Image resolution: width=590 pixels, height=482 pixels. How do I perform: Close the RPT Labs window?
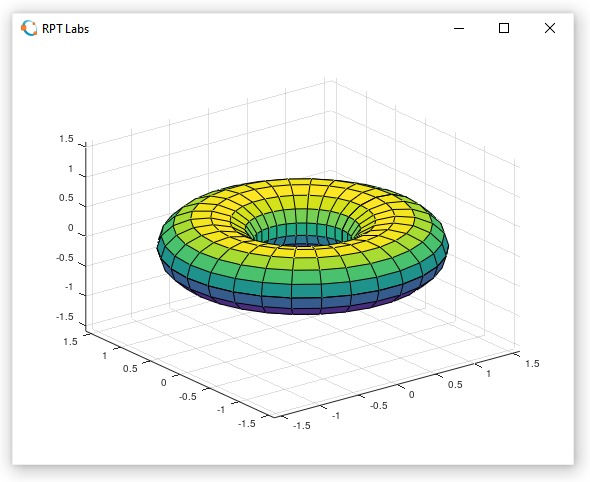point(550,28)
